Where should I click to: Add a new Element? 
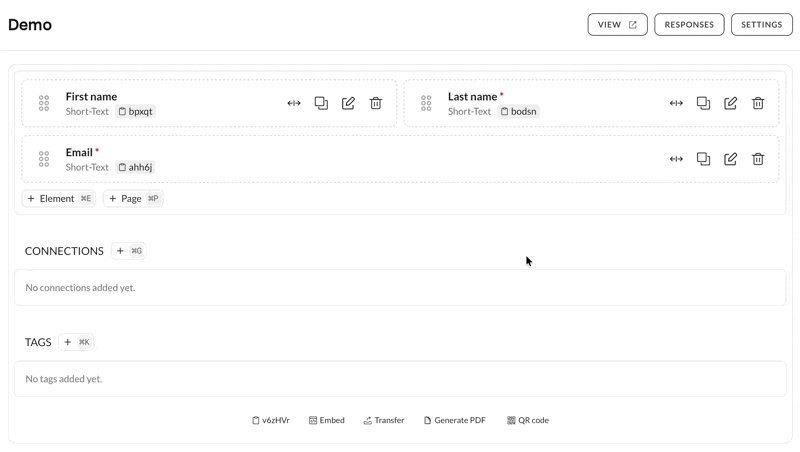coord(59,199)
